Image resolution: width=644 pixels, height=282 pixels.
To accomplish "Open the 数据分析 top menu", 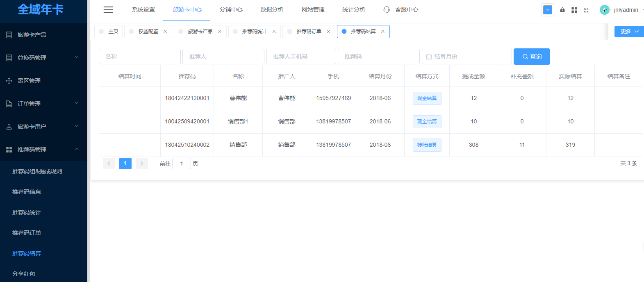I will point(272,9).
